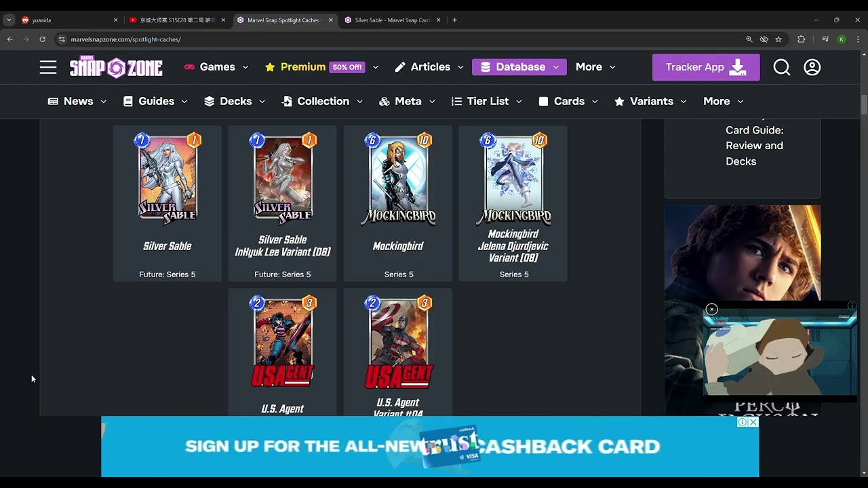
Task: Click the Mockingbird card name link
Action: click(x=398, y=246)
